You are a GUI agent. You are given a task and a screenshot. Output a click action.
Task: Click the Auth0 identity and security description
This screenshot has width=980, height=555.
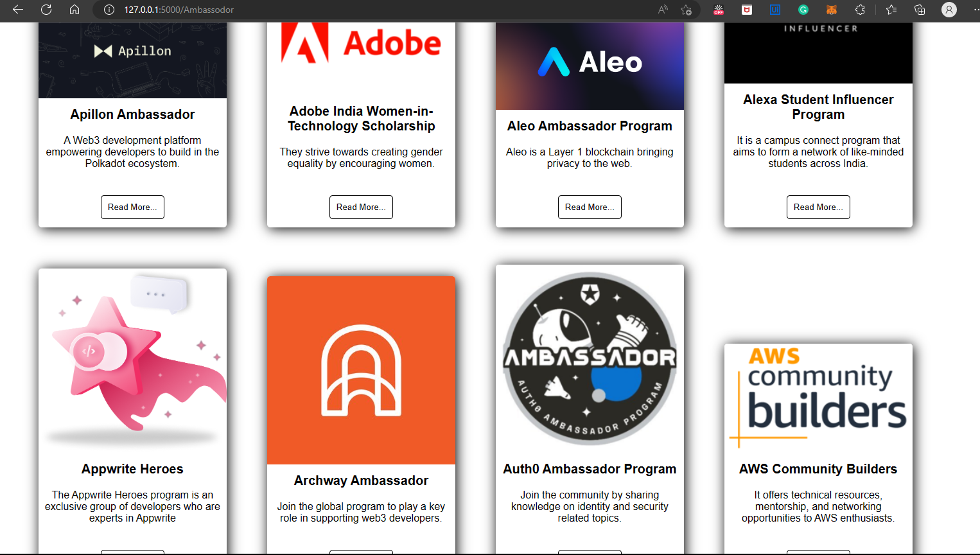pos(590,506)
